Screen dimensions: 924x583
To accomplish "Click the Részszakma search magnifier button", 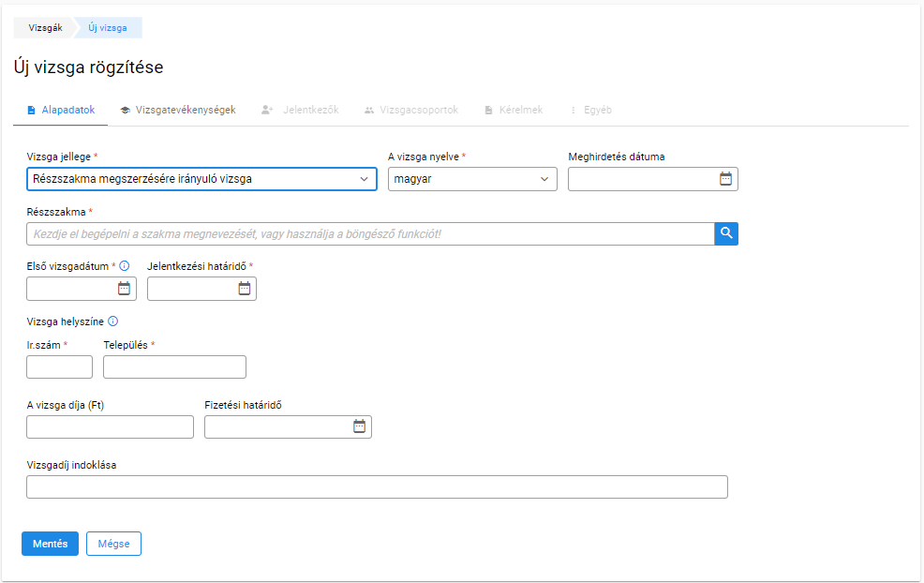I will tap(726, 234).
